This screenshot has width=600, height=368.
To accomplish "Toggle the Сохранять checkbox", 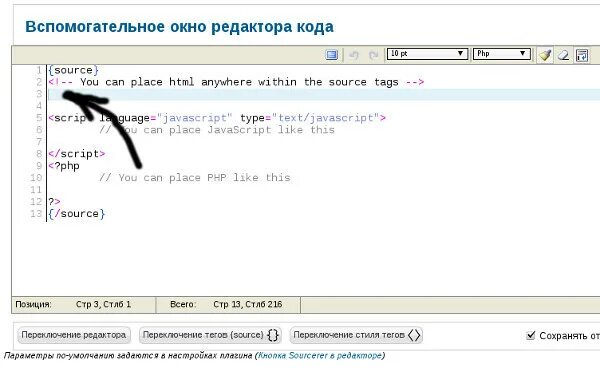I will pyautogui.click(x=530, y=335).
